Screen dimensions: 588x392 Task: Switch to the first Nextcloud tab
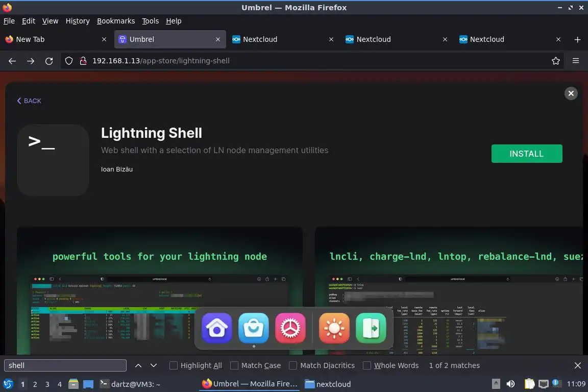[x=283, y=39]
